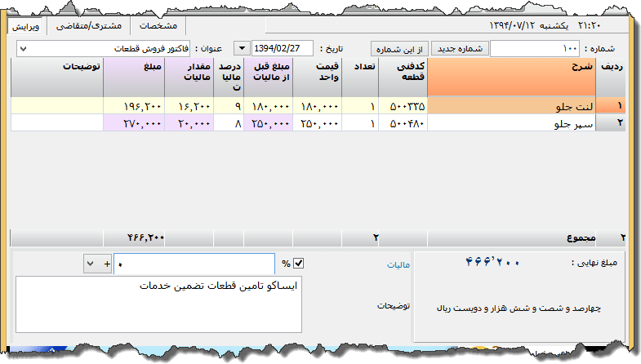This screenshot has height=364, width=641.
Task: Select row 2 سپر جلو description cell
Action: point(512,123)
